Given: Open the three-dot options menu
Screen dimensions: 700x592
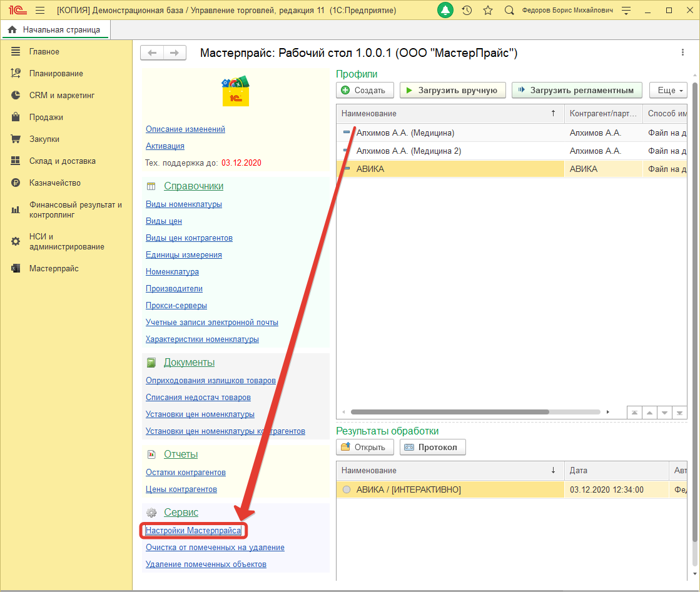Looking at the screenshot, I should pos(683,53).
